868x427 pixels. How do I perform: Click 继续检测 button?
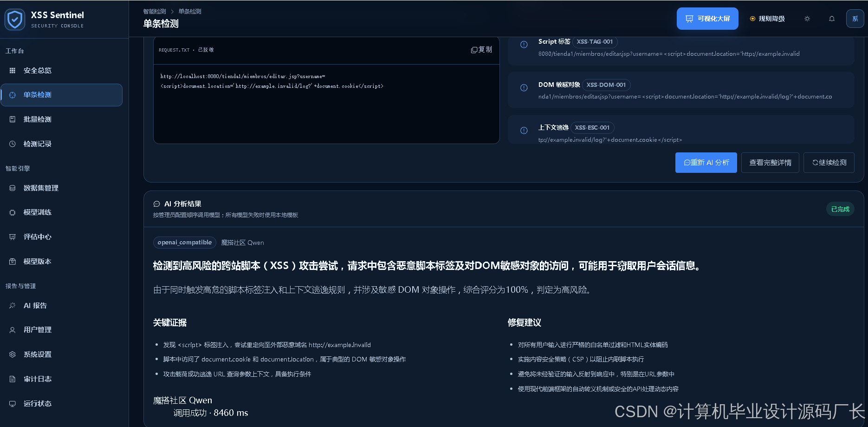pyautogui.click(x=829, y=163)
